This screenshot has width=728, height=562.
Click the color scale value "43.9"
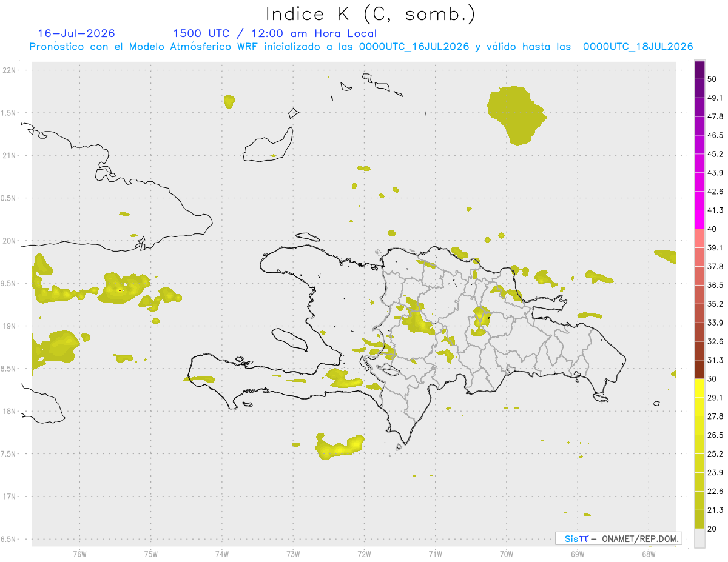click(715, 173)
